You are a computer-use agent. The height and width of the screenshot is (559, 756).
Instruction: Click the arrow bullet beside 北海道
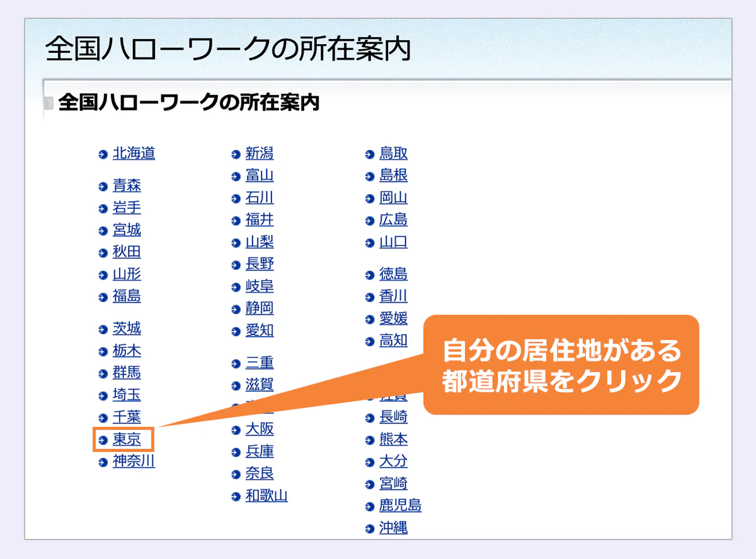point(103,154)
